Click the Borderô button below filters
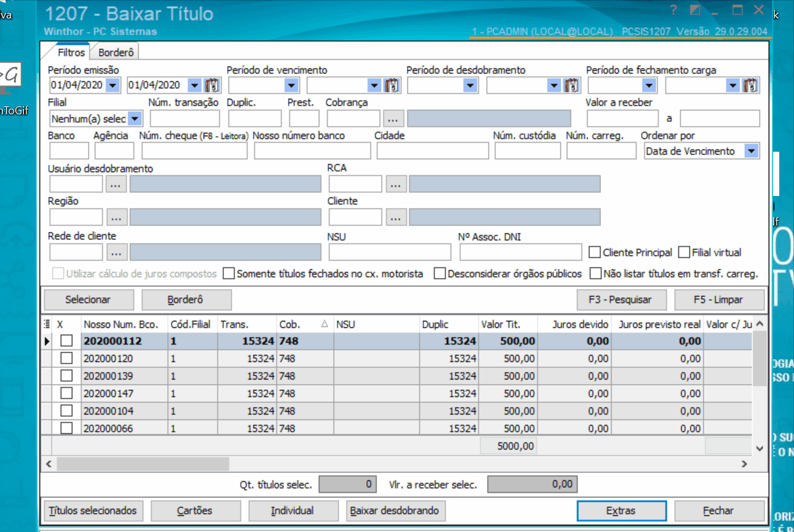This screenshot has height=532, width=794. 186,300
